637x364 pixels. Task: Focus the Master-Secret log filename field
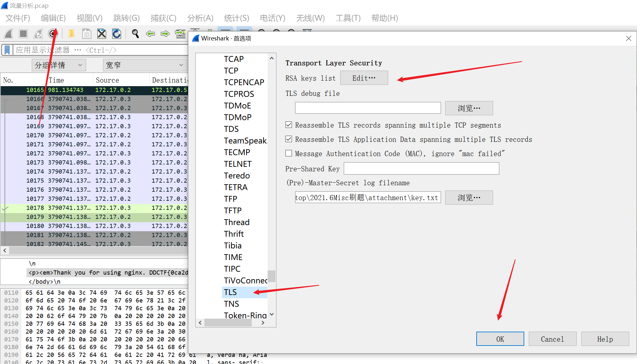pyautogui.click(x=368, y=197)
